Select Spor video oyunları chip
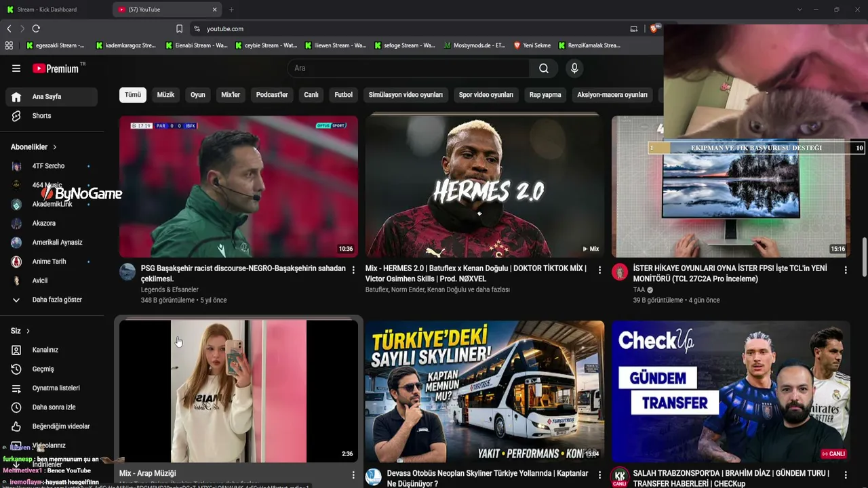This screenshot has width=868, height=488. [486, 95]
